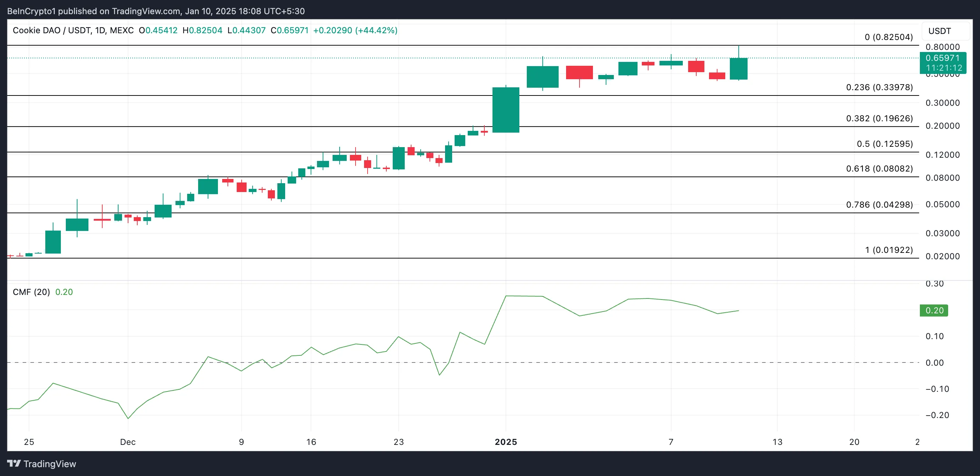Click the 20 date label on time axis

coord(854,442)
